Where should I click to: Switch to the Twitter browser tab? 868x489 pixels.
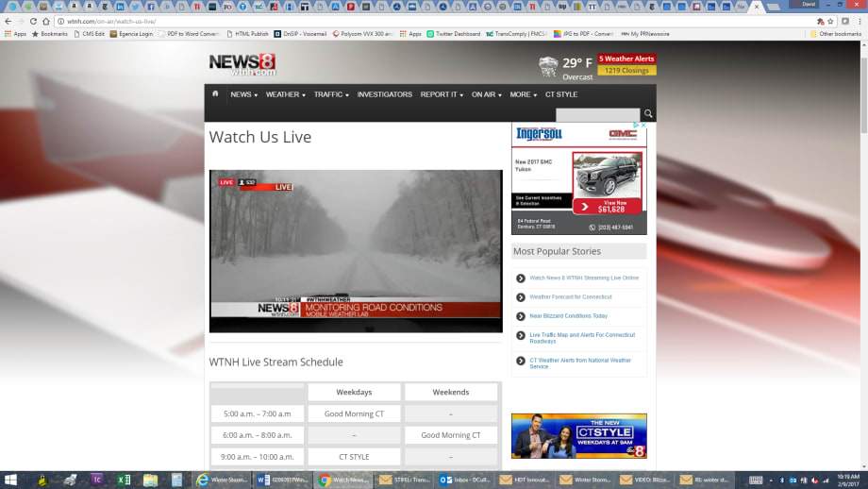click(x=136, y=7)
